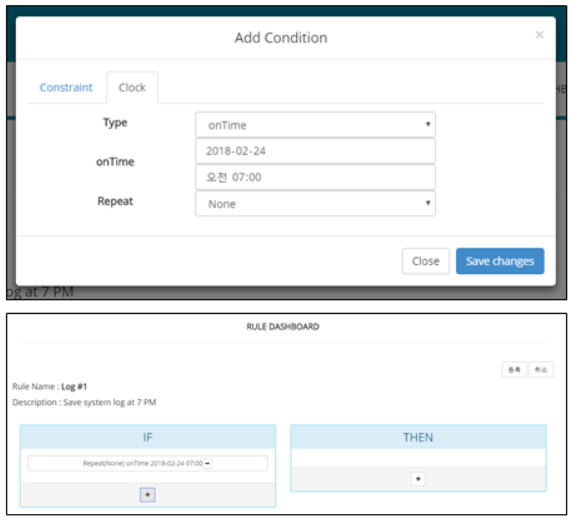Click the Add Condition dialog title
Viewport: 573px width, 521px height.
(x=281, y=38)
